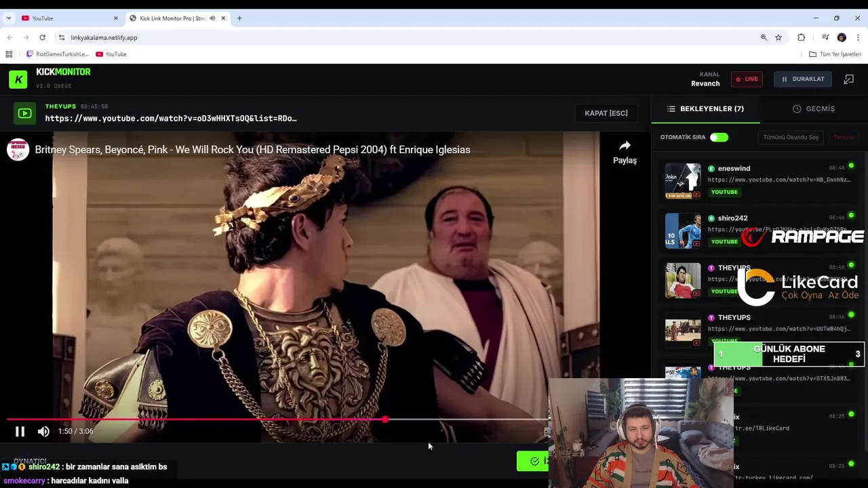The height and width of the screenshot is (488, 868).
Task: Click the zoom magnifier icon in address bar
Action: pyautogui.click(x=764, y=37)
